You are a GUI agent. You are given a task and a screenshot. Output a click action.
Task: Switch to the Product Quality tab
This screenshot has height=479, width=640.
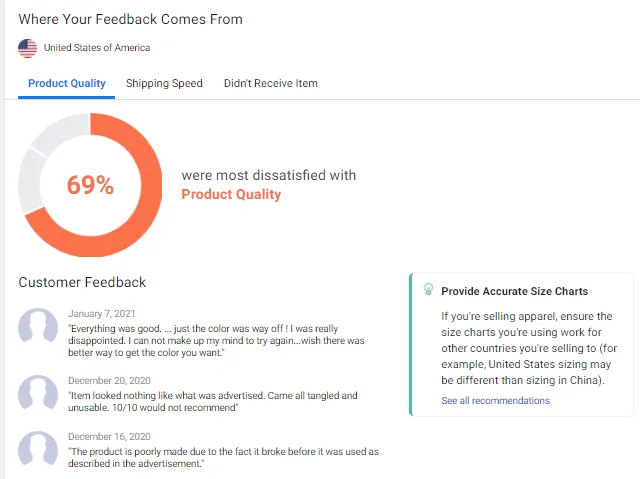67,83
